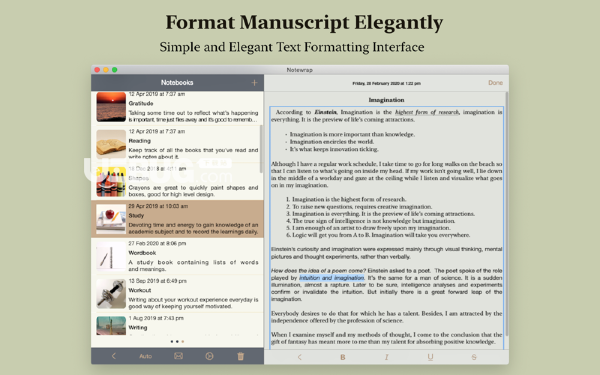This screenshot has height=375, width=600.
Task: Click the circular play icon in notebooks toolbar
Action: click(209, 356)
